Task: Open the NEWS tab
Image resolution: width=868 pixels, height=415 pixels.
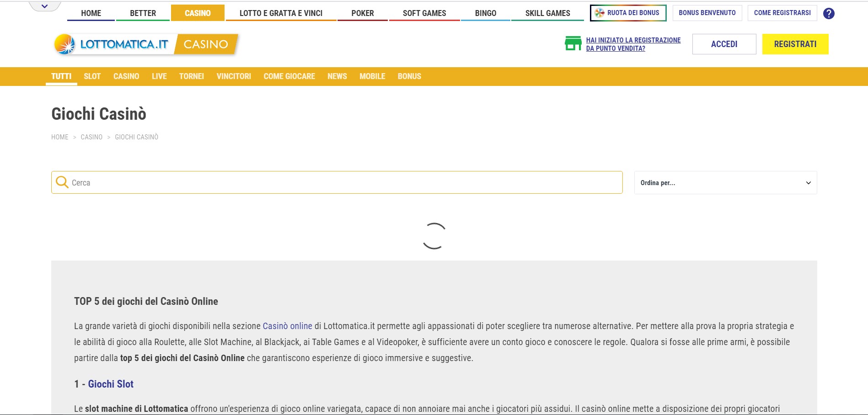Action: point(337,76)
